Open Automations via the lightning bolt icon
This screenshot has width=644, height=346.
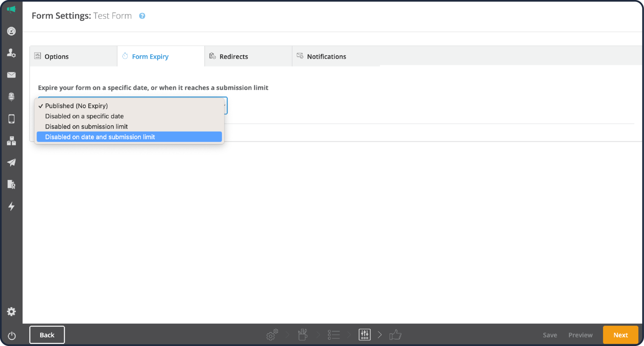coord(11,206)
